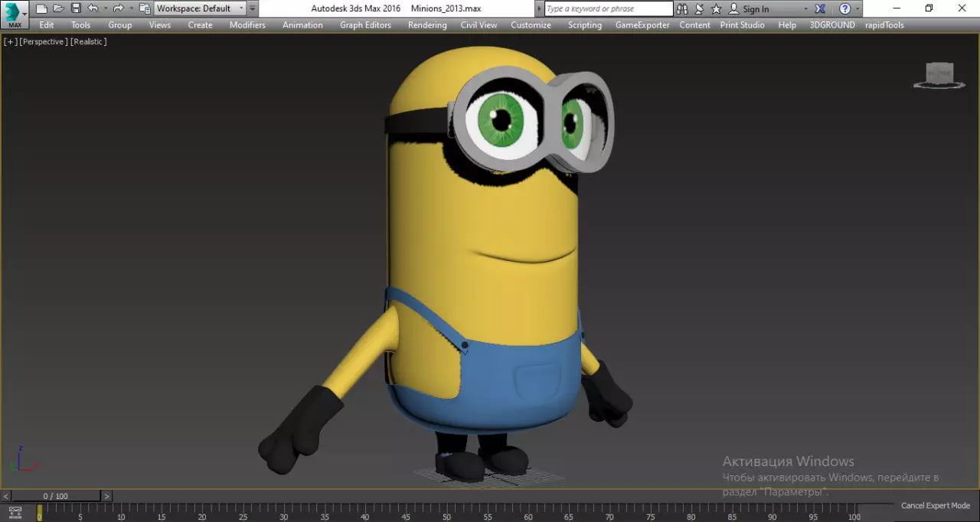Step back with the time slider left arrow
Viewport: 980px width, 522px height.
(5, 496)
